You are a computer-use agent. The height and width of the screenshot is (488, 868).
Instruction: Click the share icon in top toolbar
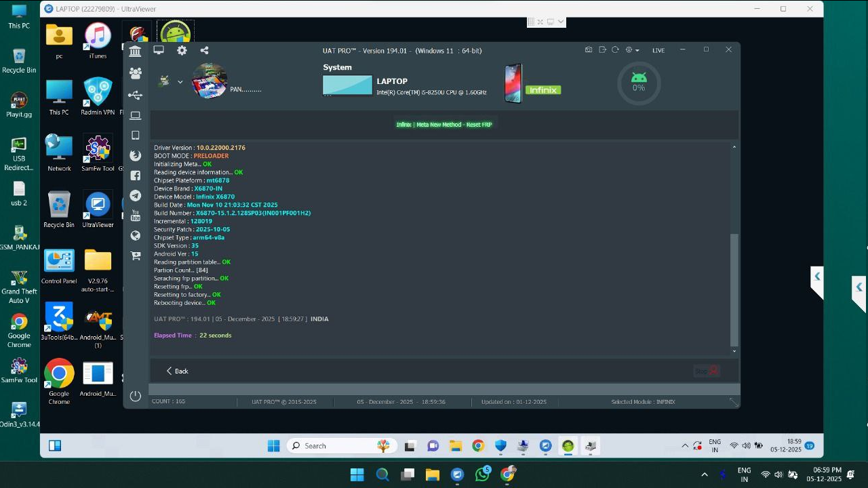[x=204, y=50]
